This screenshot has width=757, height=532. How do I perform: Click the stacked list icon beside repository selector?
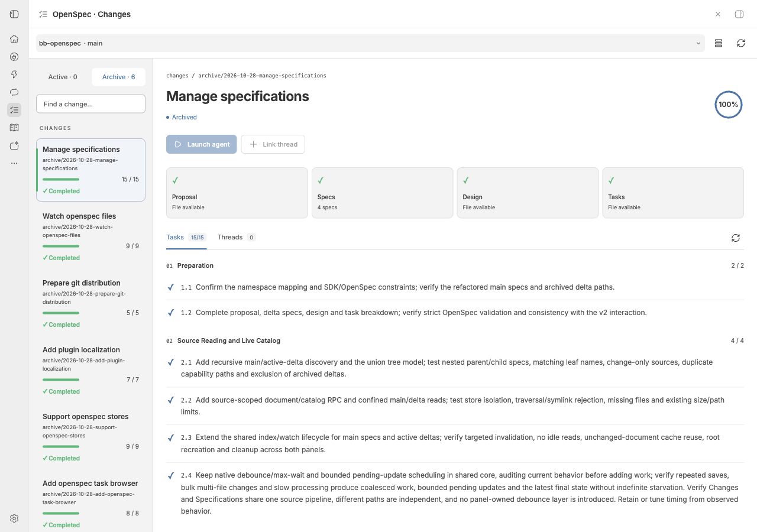pyautogui.click(x=719, y=43)
